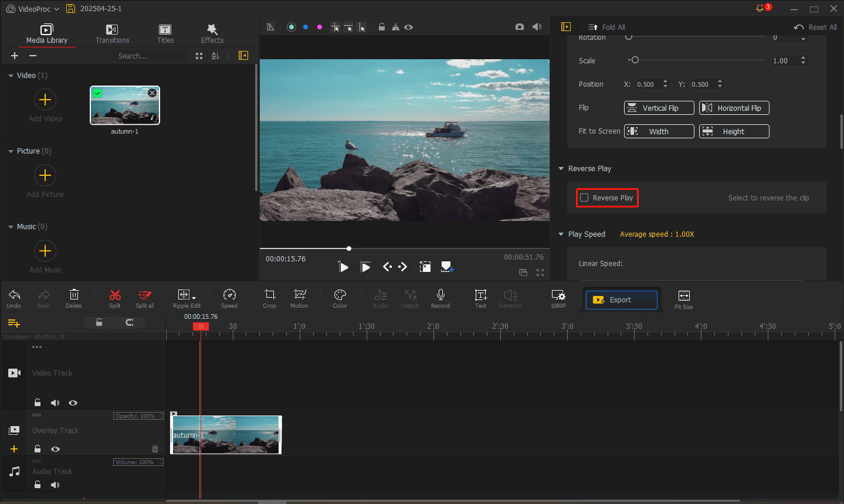The width and height of the screenshot is (844, 504).
Task: Click the preview progress bar handle
Action: click(349, 248)
